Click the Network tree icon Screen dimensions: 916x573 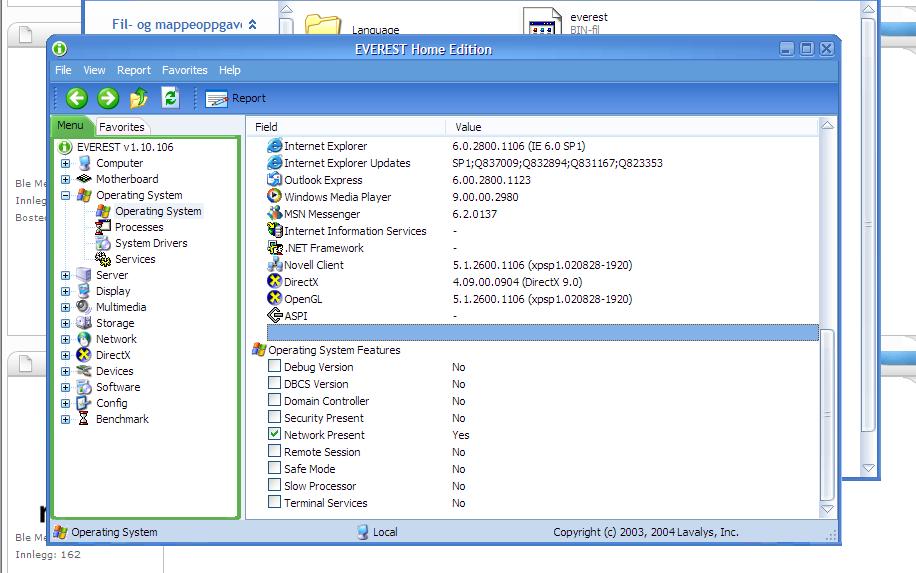pos(84,339)
